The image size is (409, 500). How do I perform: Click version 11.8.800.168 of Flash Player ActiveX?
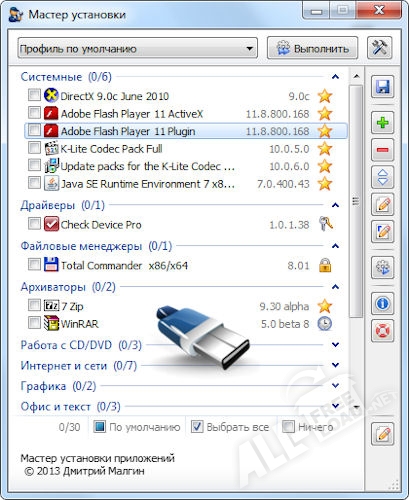point(277,114)
